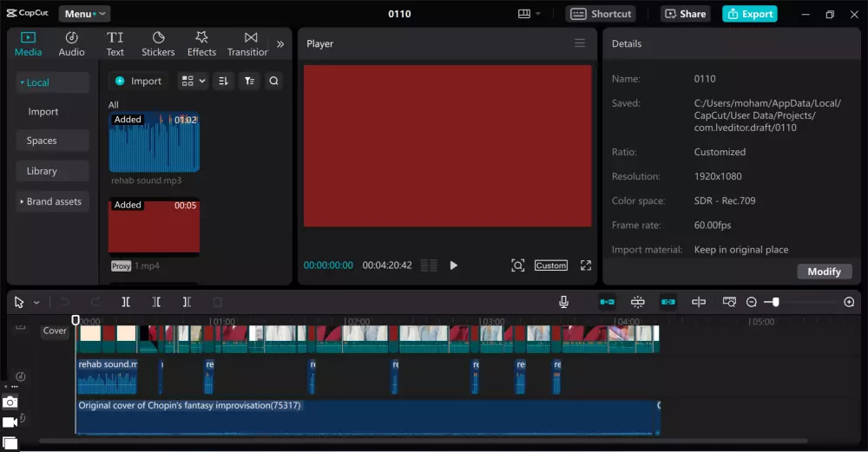868x452 pixels.
Task: Click the search icon in media panel
Action: click(273, 81)
